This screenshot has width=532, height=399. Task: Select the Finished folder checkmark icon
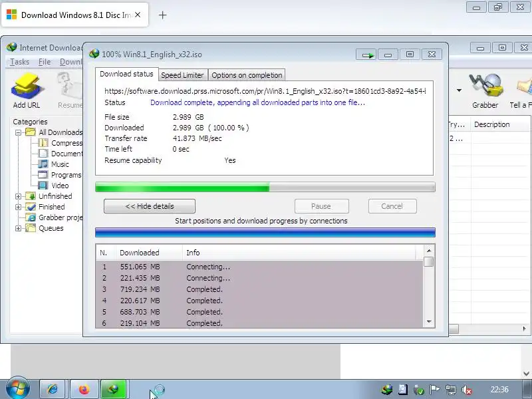point(31,207)
